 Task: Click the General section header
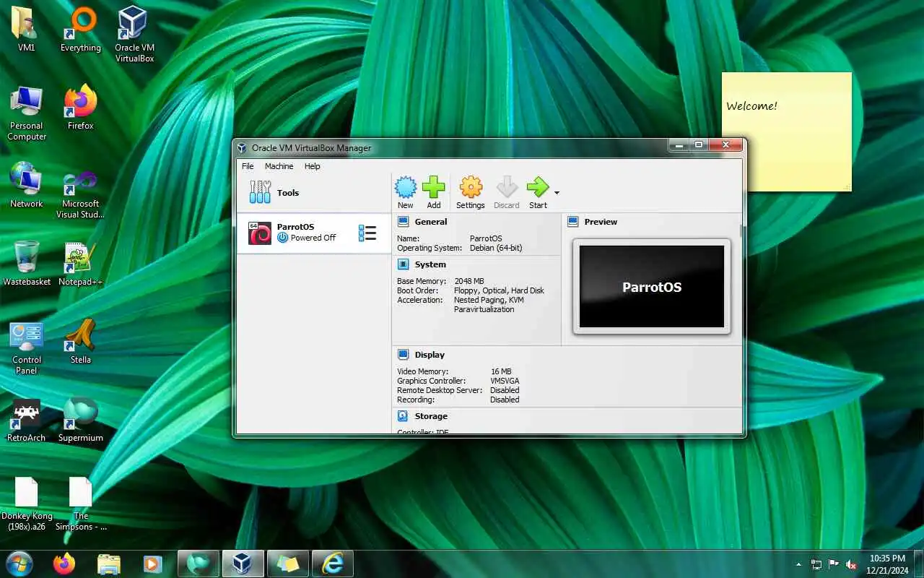pos(431,222)
